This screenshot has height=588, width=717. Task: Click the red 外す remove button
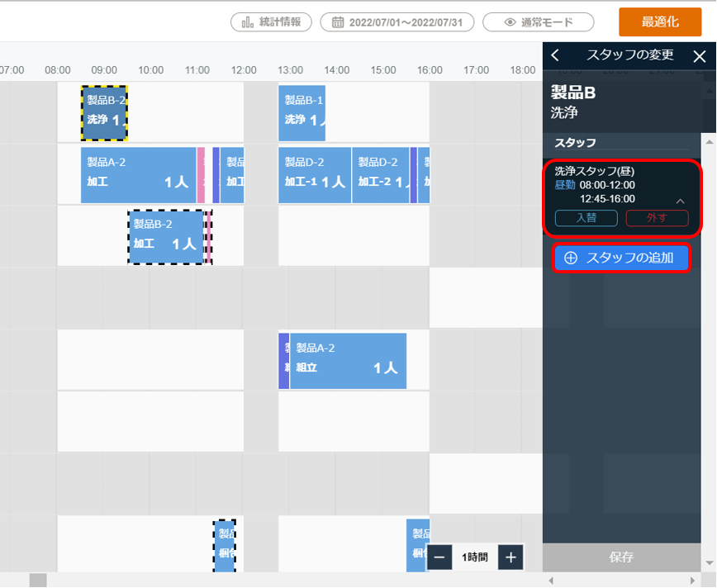coord(657,218)
